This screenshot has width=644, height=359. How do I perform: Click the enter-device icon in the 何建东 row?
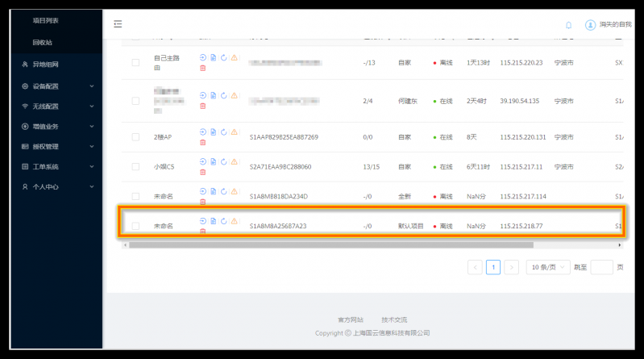tap(203, 95)
